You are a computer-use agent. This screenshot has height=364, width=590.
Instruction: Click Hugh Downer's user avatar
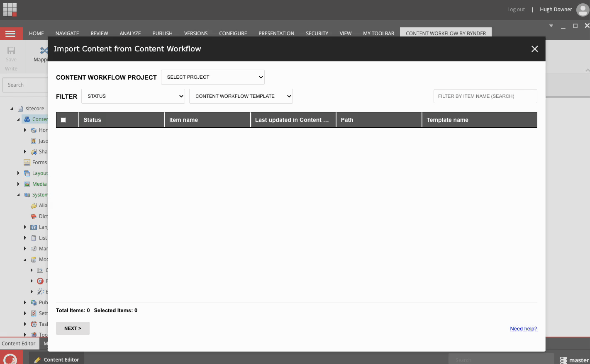583,10
